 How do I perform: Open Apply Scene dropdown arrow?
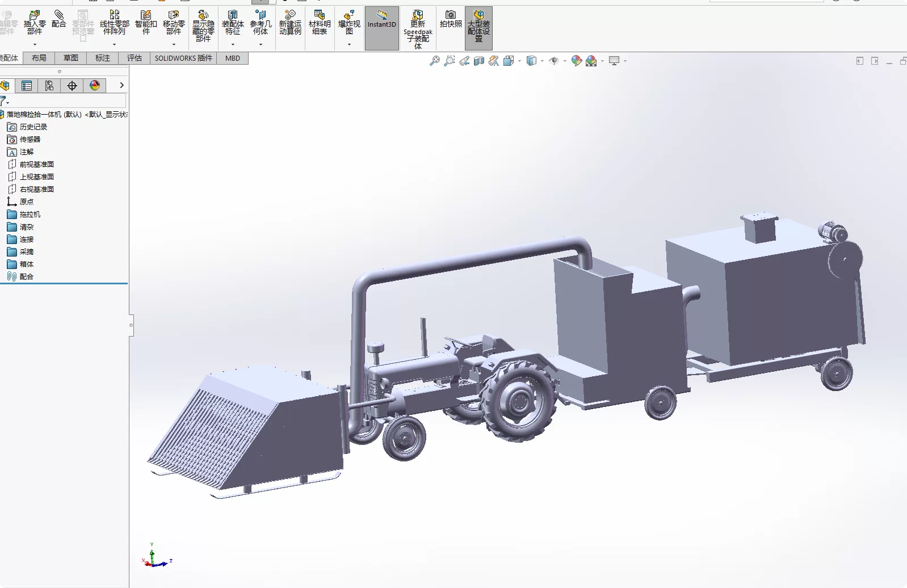(x=602, y=61)
